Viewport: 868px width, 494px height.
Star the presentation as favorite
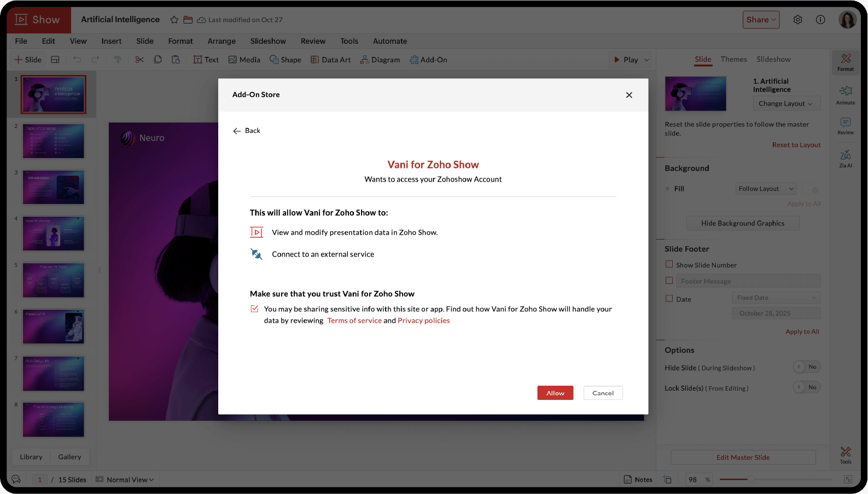(174, 20)
